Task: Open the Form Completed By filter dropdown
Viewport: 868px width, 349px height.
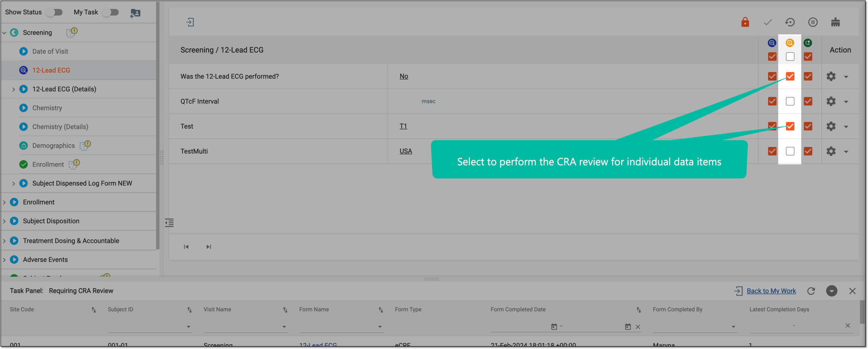Action: click(x=733, y=327)
